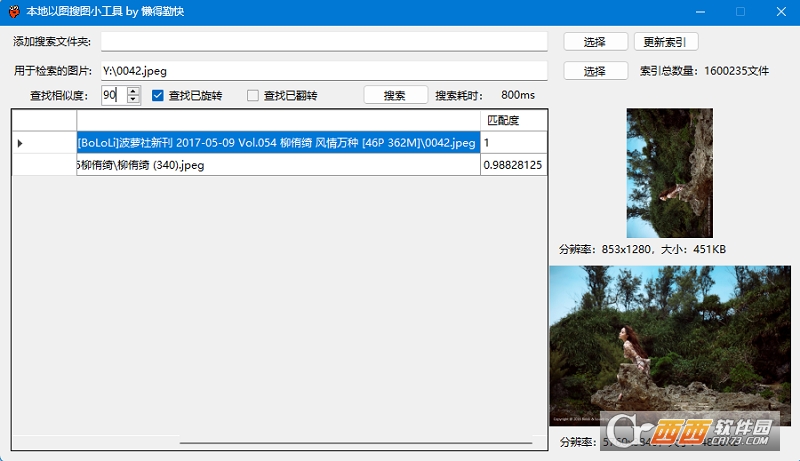The height and width of the screenshot is (461, 800).
Task: Click the 索引总数量 1600235文件 label
Action: coord(704,71)
